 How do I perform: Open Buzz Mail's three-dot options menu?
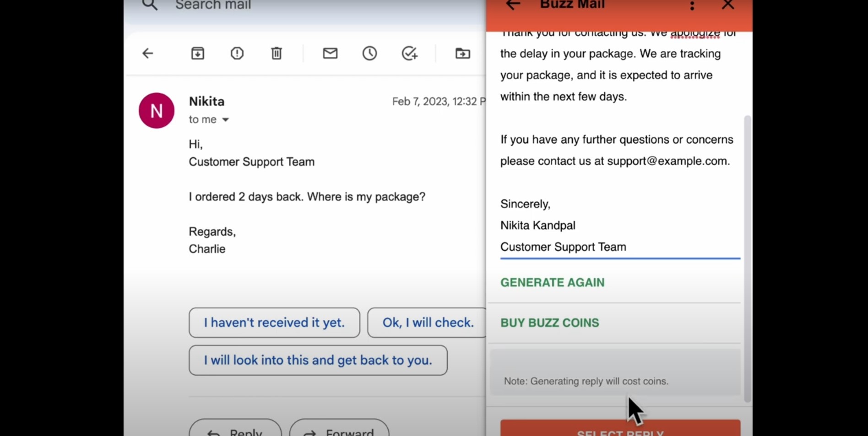[x=692, y=5]
